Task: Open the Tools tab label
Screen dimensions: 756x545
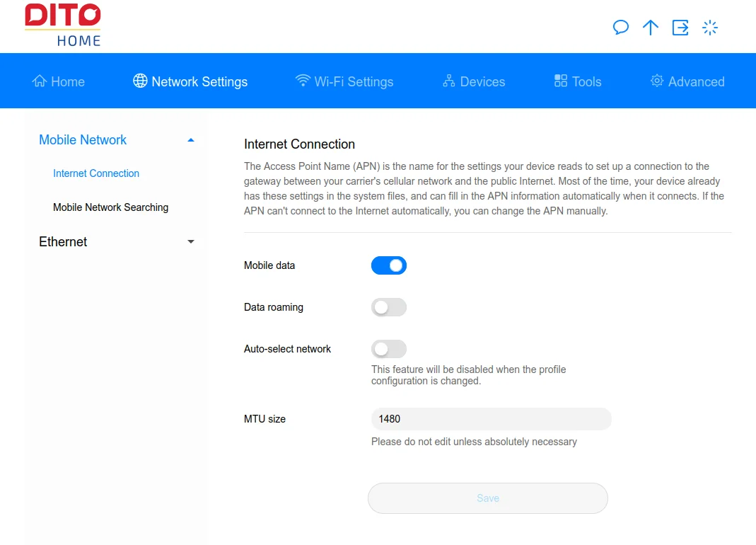Action: 587,81
